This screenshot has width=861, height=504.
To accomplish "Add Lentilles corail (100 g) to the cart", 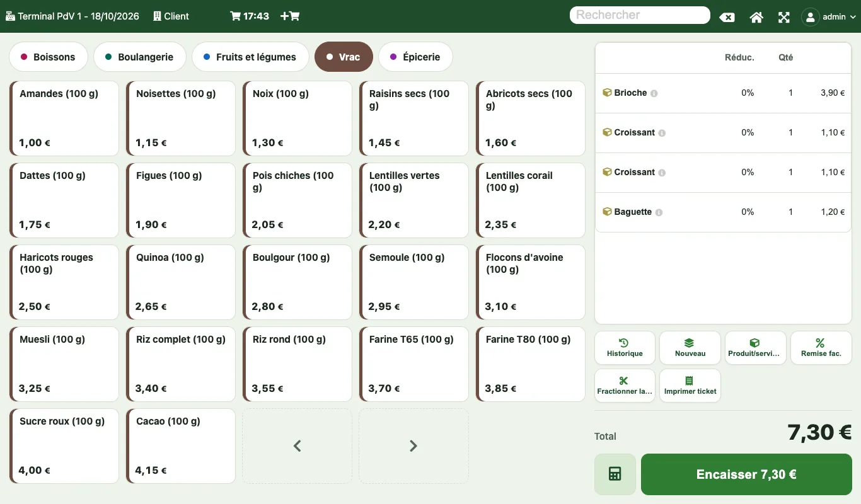I will point(531,200).
